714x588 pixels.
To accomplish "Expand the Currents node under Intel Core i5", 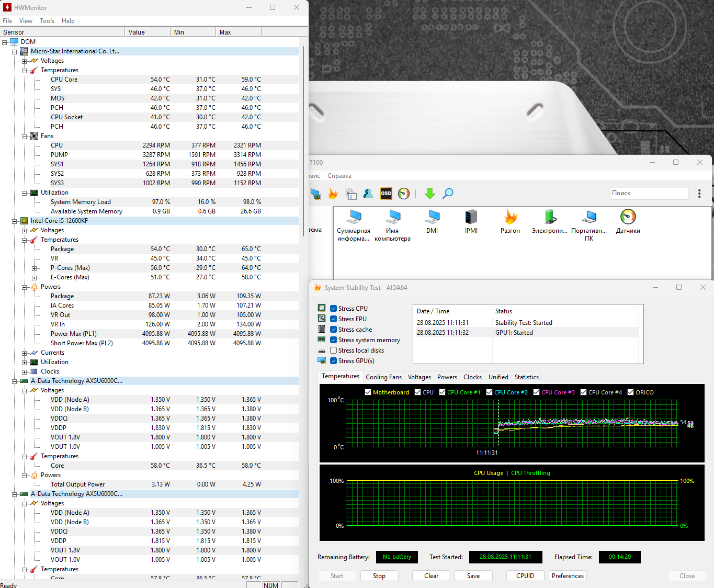I will (x=25, y=353).
